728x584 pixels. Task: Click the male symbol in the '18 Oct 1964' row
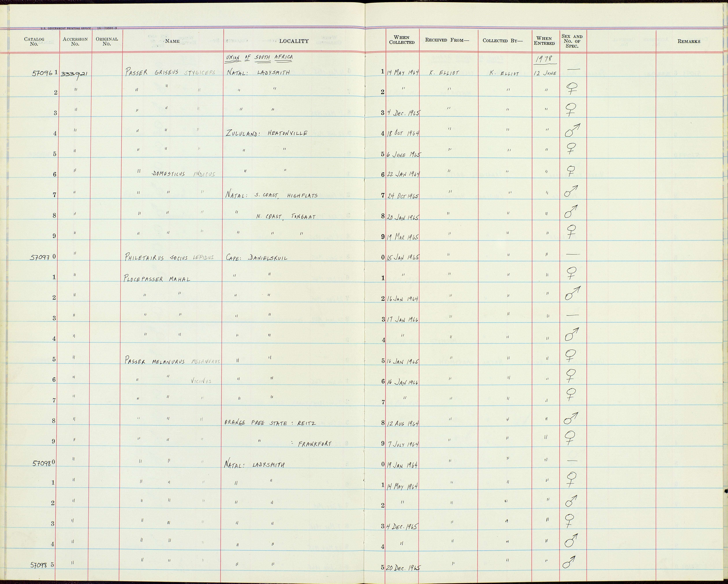tap(572, 130)
